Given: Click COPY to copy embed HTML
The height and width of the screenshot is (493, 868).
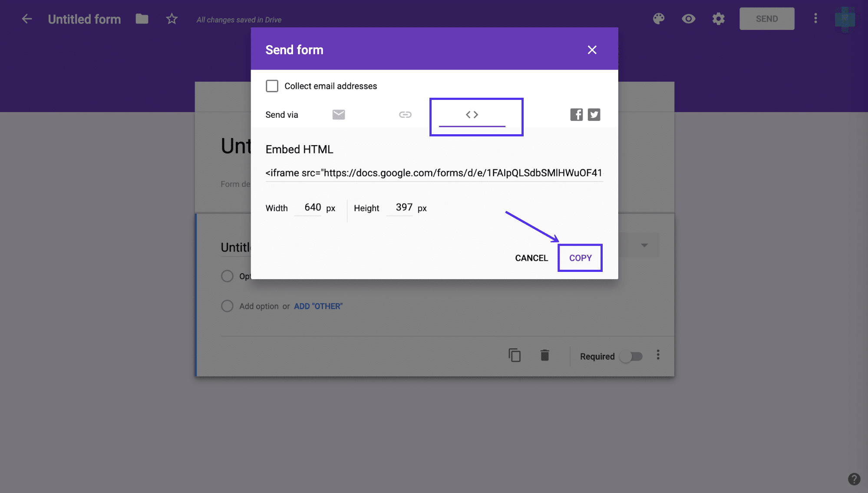Looking at the screenshot, I should (580, 258).
